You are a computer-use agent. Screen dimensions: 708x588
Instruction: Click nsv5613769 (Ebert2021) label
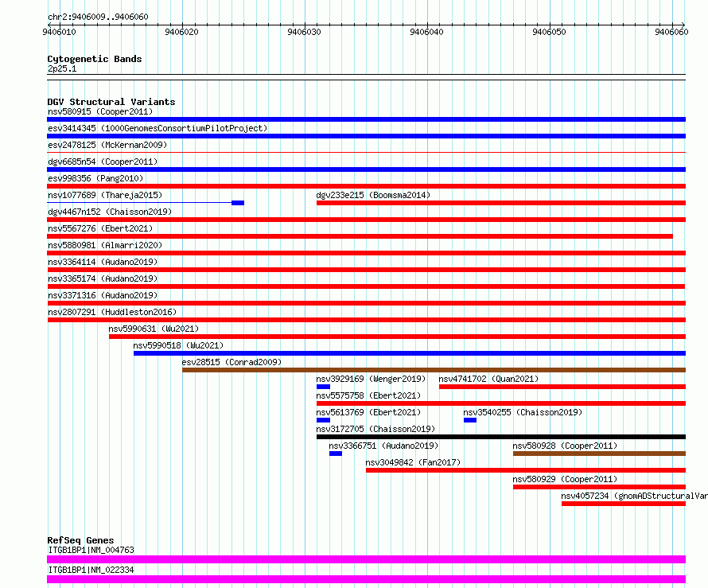tap(368, 412)
